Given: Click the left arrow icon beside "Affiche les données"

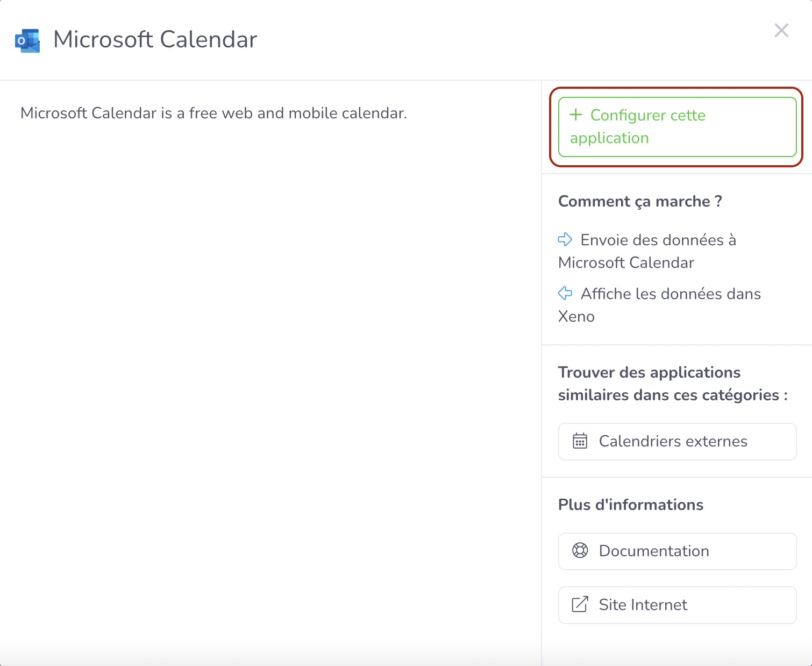Looking at the screenshot, I should (565, 293).
